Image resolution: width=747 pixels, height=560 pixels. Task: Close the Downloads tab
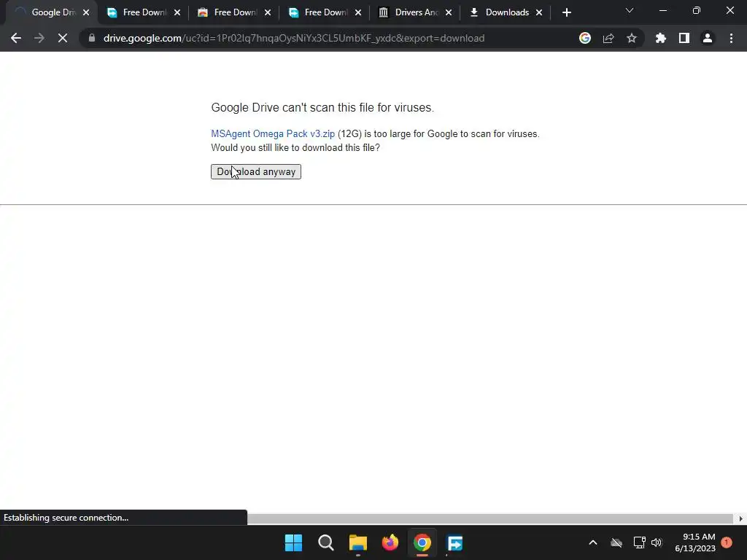pyautogui.click(x=539, y=12)
